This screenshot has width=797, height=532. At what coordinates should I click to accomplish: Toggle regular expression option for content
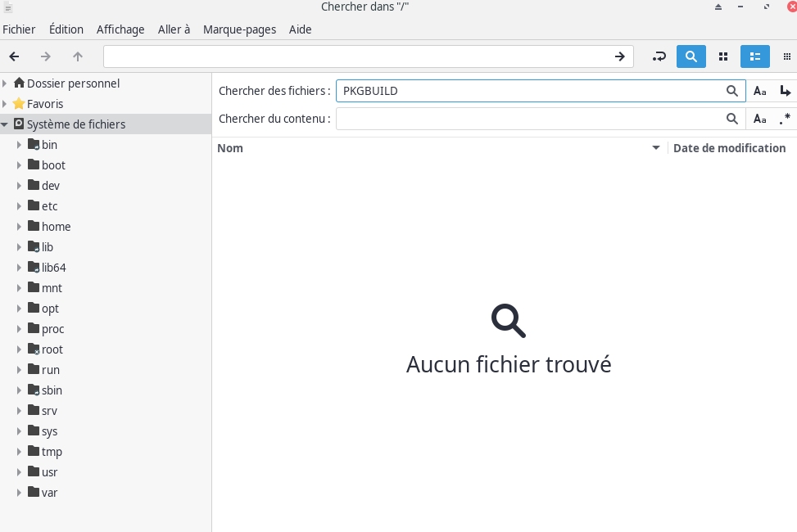pyautogui.click(x=786, y=119)
